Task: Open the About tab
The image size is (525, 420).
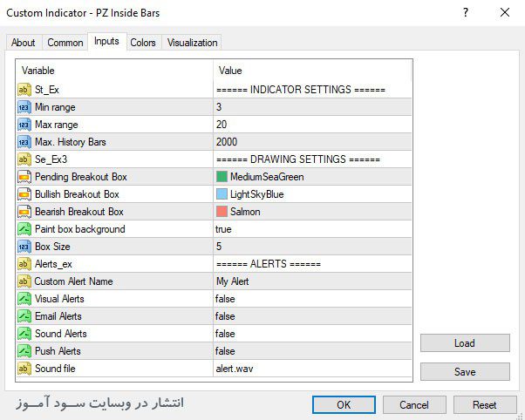Action: click(x=23, y=43)
